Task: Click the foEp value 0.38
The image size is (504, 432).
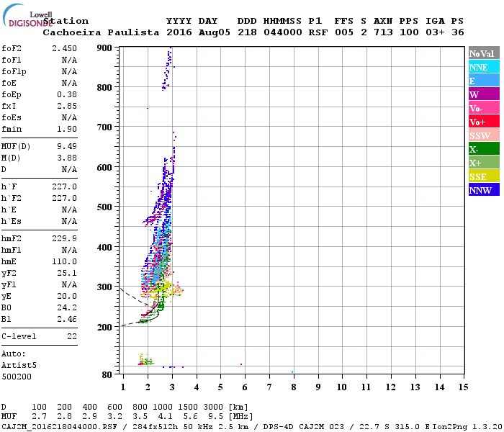Action: 67,94
